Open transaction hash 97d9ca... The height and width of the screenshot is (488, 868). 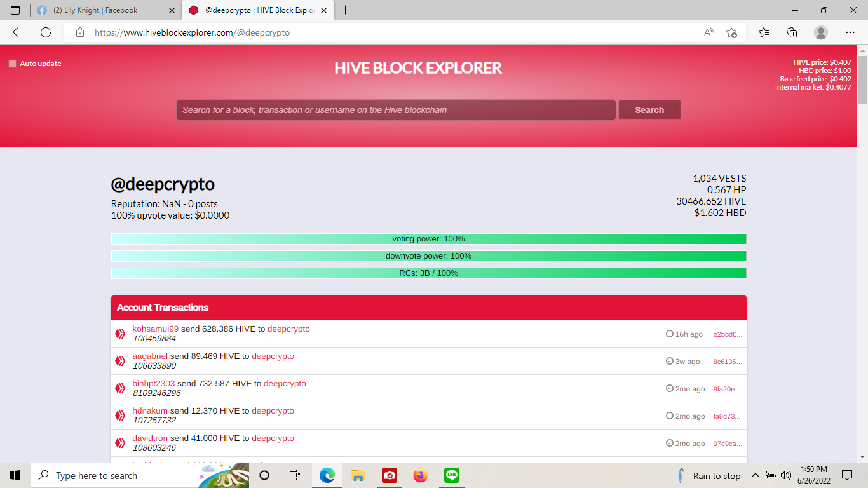(728, 444)
